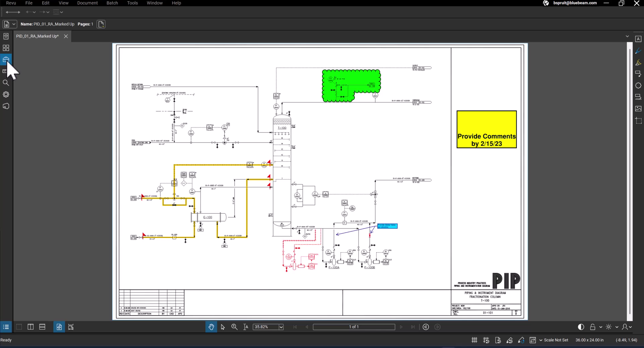Screen dimensions: 644x348
Task: Select the Callout markup tool
Action: (639, 73)
